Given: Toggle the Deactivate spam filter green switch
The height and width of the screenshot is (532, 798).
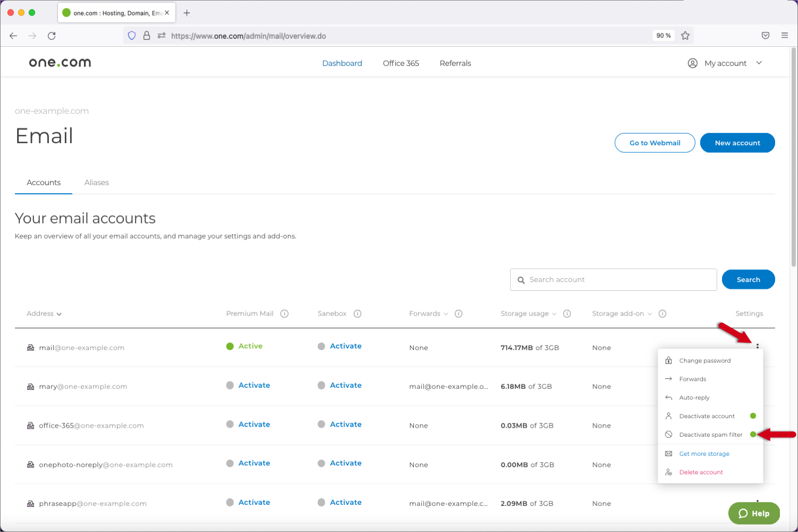Looking at the screenshot, I should pyautogui.click(x=753, y=435).
